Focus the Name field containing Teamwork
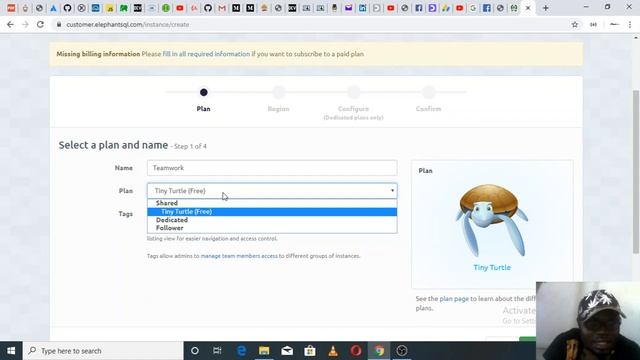The height and width of the screenshot is (360, 640). pyautogui.click(x=272, y=168)
